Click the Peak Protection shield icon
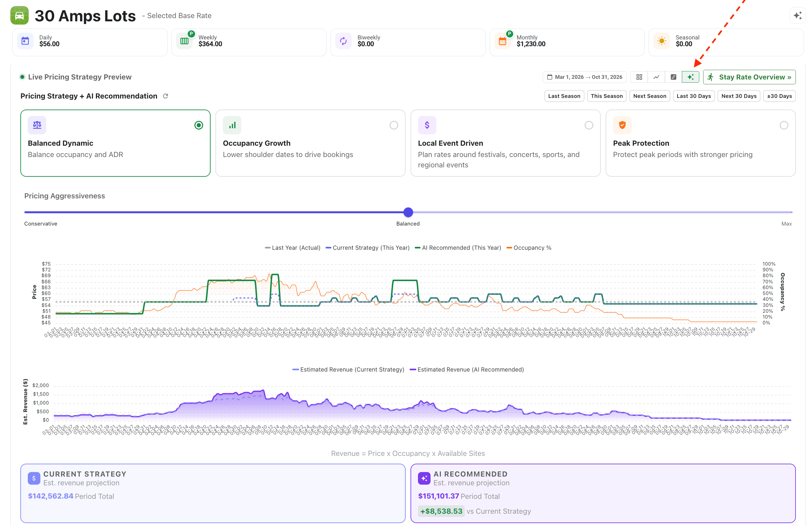 [x=622, y=125]
